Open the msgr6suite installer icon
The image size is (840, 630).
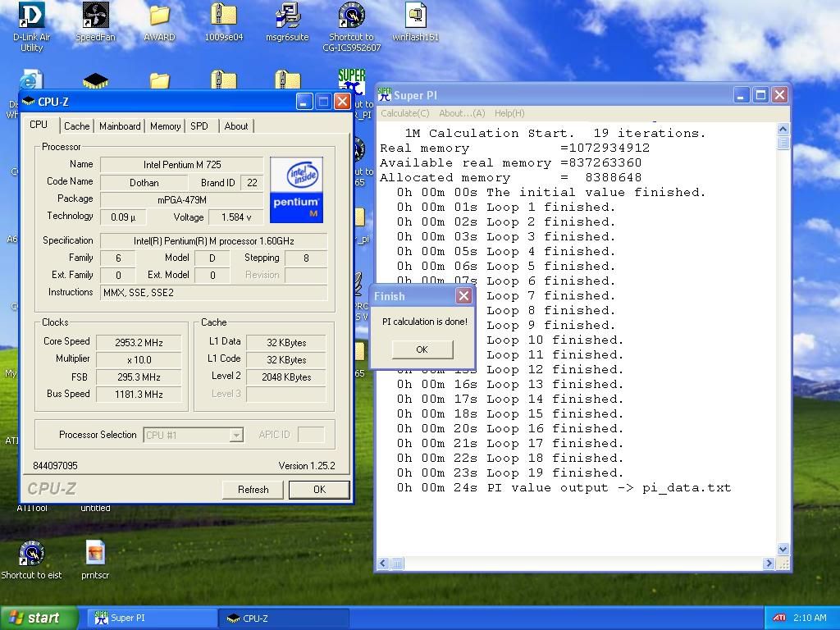pyautogui.click(x=288, y=22)
